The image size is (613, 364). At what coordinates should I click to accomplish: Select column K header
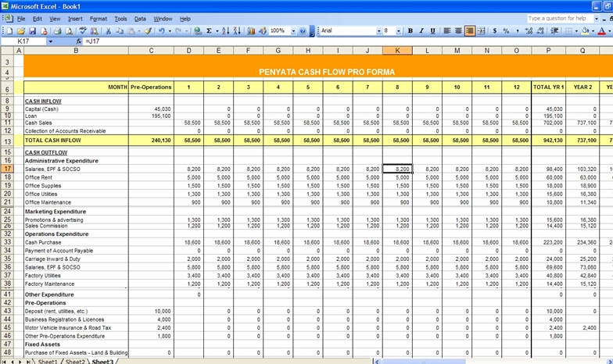coord(397,50)
